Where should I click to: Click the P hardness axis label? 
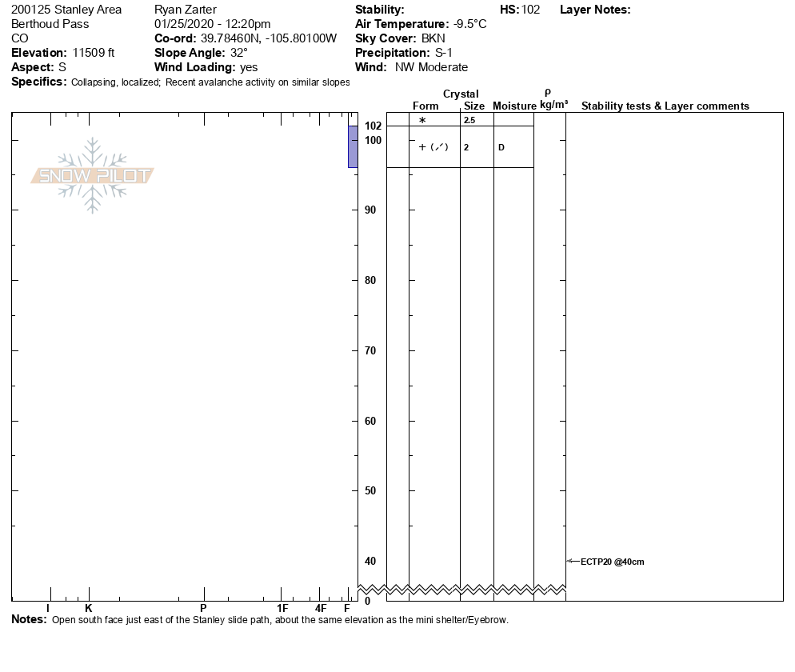point(203,608)
